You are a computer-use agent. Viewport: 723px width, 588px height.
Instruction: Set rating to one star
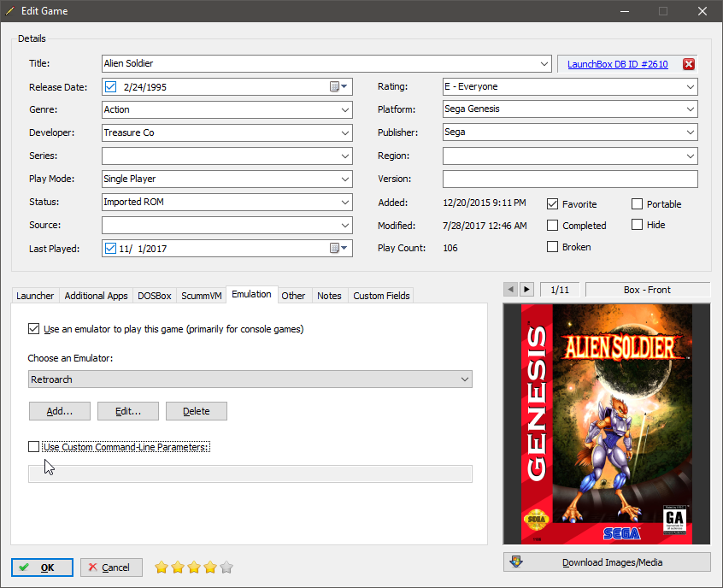click(162, 567)
